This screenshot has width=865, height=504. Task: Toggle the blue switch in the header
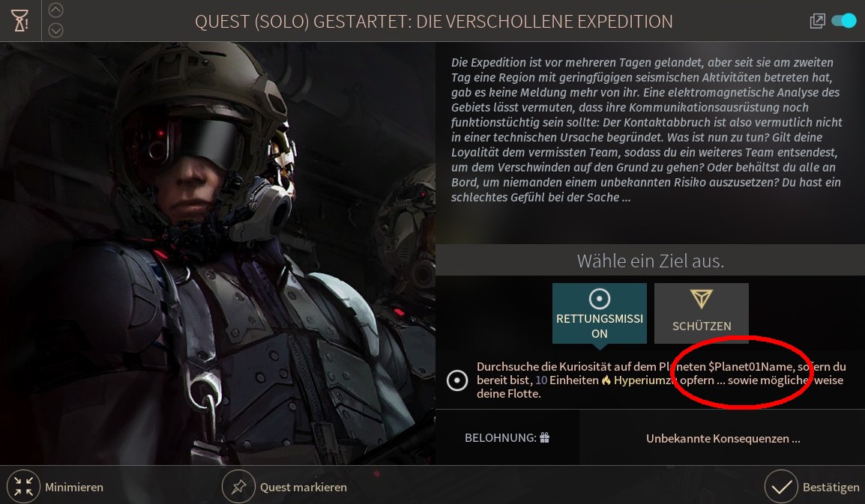tap(844, 21)
